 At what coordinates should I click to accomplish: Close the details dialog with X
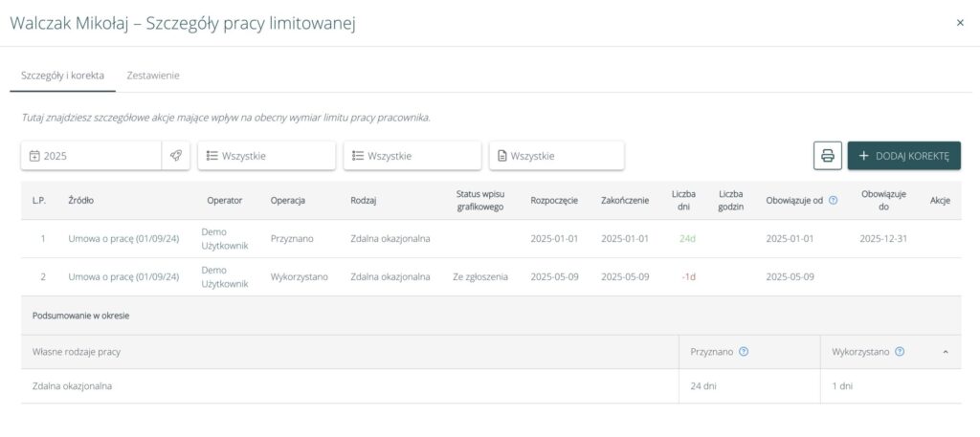point(960,23)
